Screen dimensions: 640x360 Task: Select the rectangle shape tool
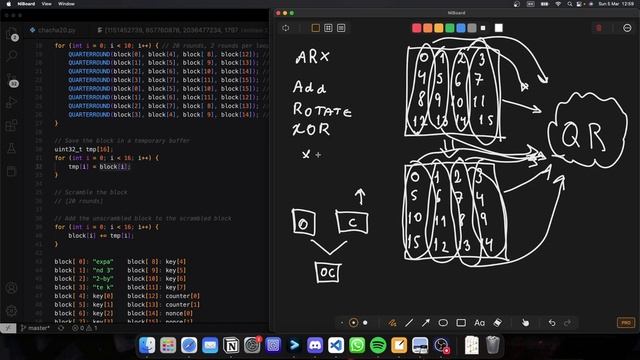point(461,323)
